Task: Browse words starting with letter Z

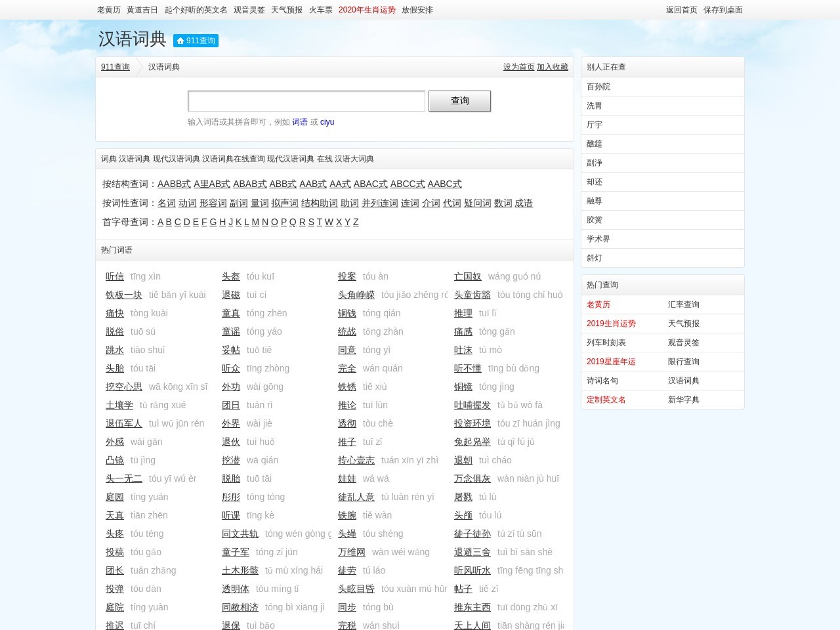Action: pyautogui.click(x=356, y=222)
